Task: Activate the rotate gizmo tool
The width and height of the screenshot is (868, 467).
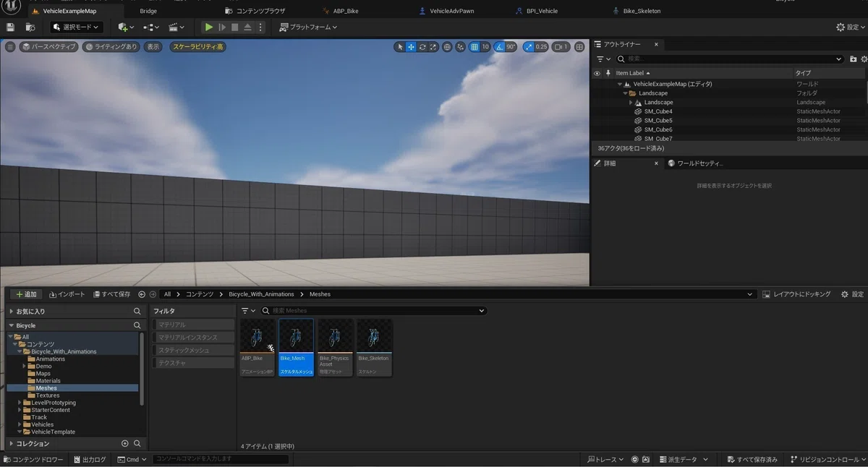Action: tap(422, 47)
